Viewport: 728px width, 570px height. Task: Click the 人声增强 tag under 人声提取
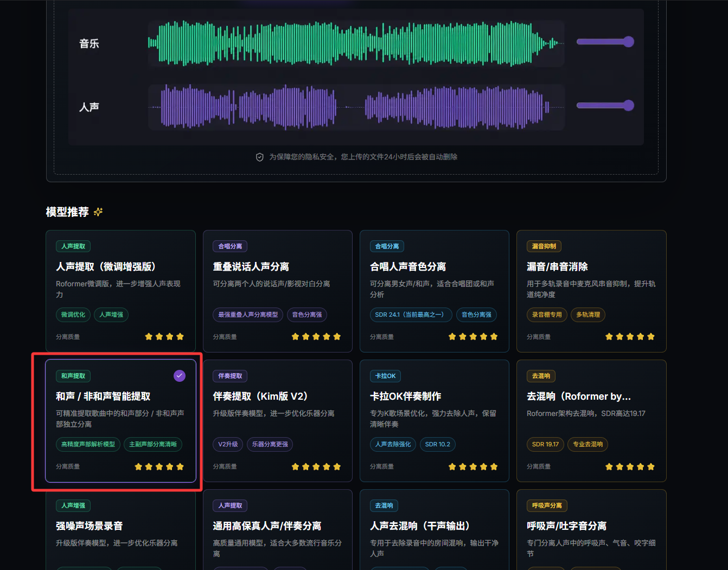point(111,315)
